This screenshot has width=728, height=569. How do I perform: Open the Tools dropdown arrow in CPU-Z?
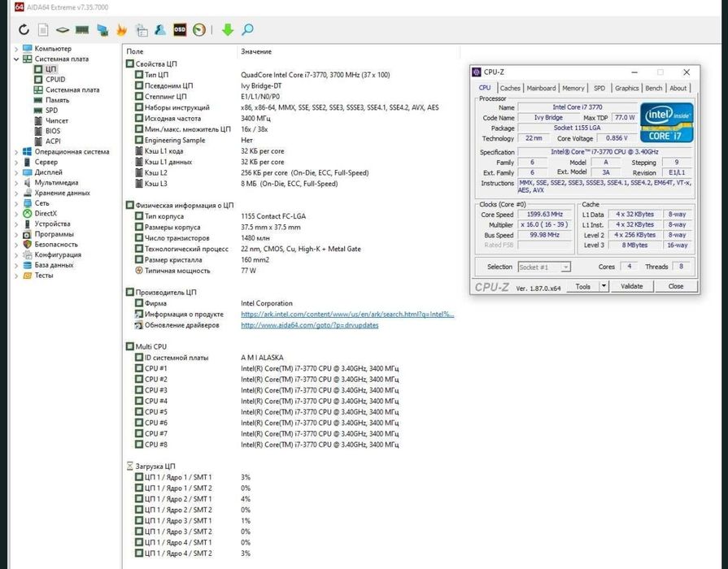point(604,286)
